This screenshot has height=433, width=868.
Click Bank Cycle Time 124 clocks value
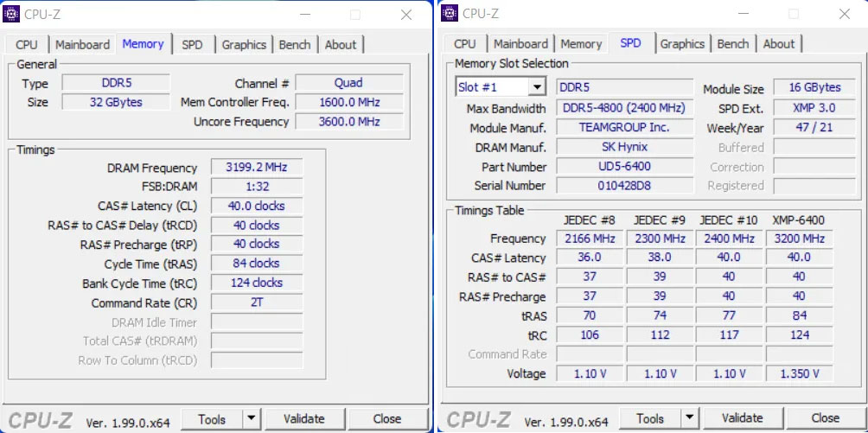(x=257, y=283)
